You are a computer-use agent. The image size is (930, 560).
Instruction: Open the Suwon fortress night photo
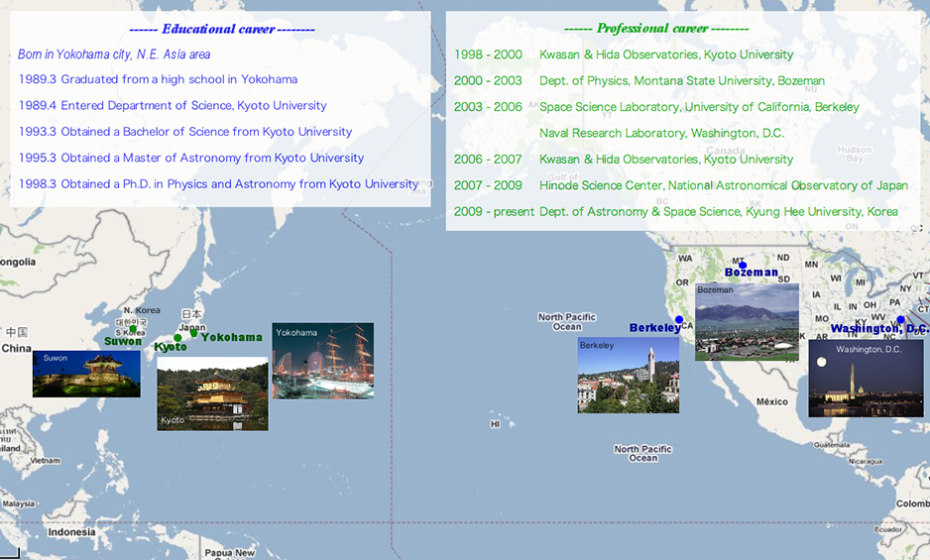pos(86,374)
